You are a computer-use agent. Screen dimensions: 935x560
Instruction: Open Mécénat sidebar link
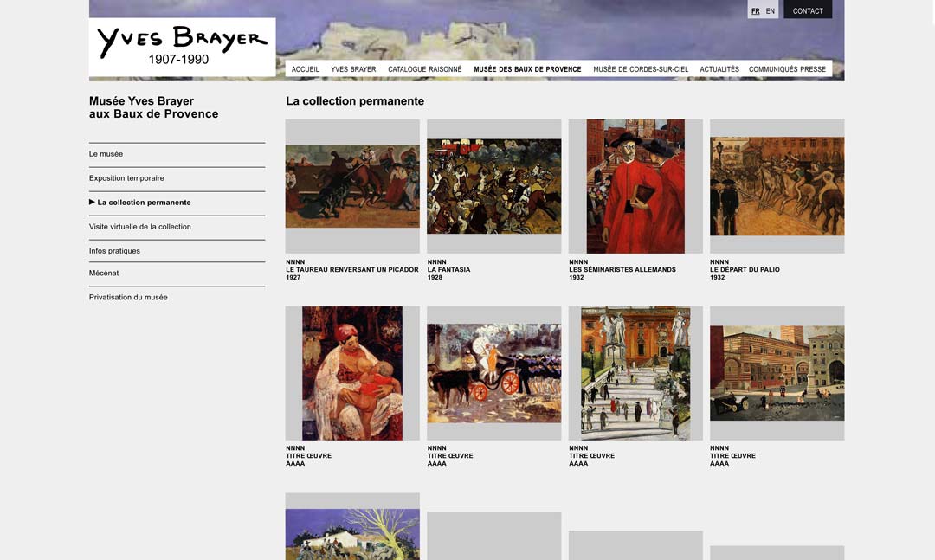104,274
